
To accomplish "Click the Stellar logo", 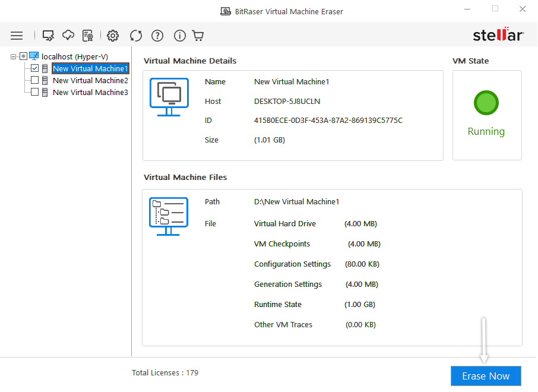I will 498,34.
